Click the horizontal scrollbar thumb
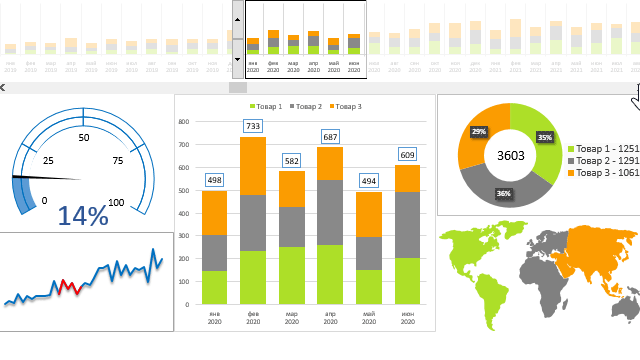 238,87
